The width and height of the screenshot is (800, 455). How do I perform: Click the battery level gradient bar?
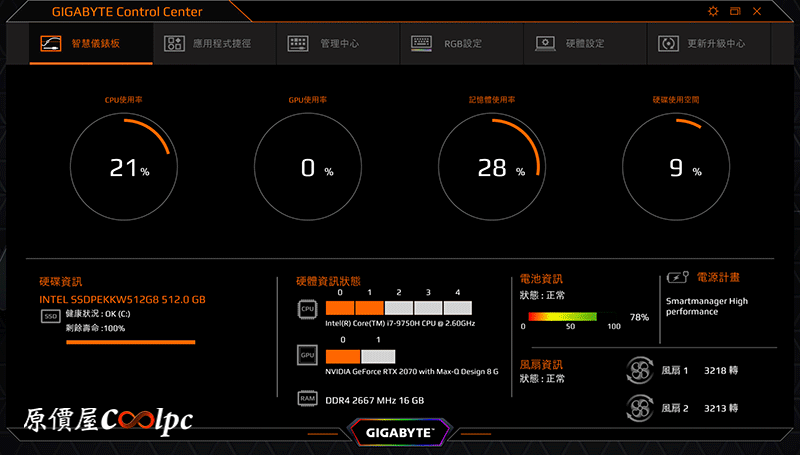[x=570, y=317]
